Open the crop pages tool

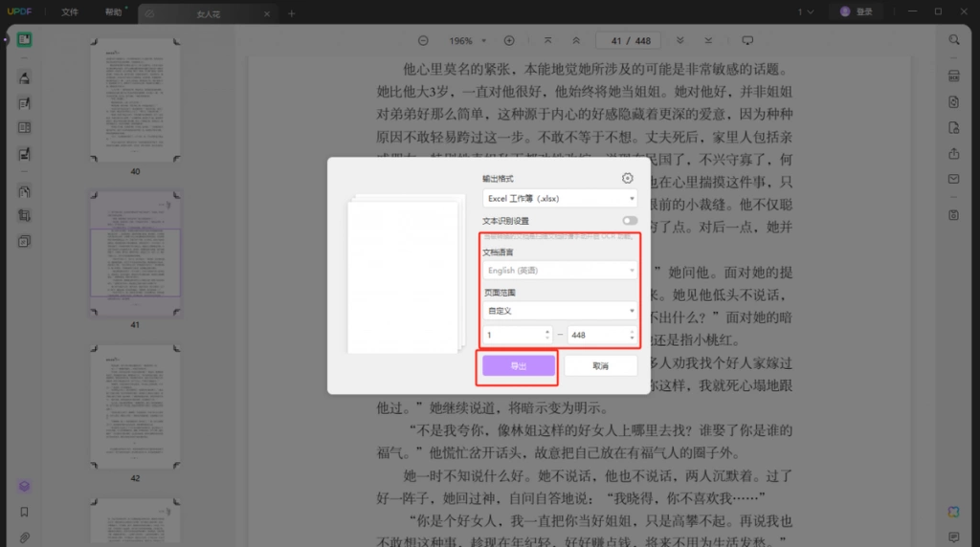(x=24, y=216)
